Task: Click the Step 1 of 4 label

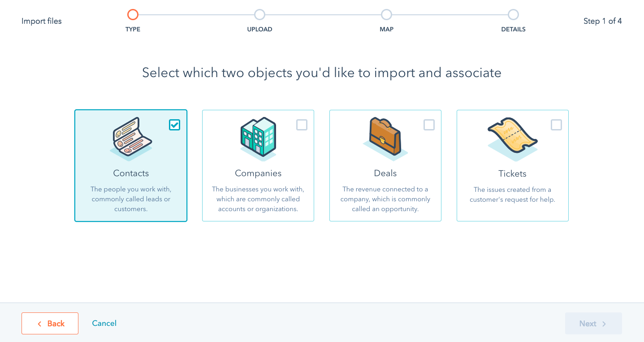Action: 602,21
